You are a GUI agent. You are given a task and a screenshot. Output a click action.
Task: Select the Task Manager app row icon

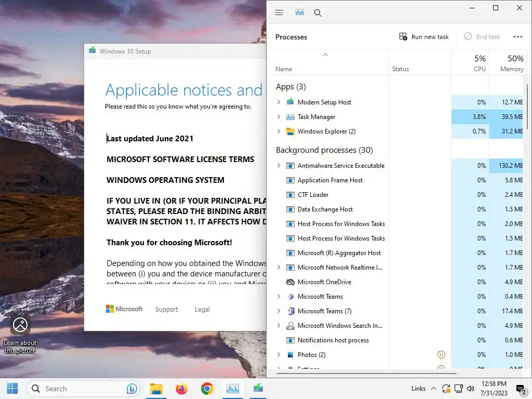[x=290, y=117]
